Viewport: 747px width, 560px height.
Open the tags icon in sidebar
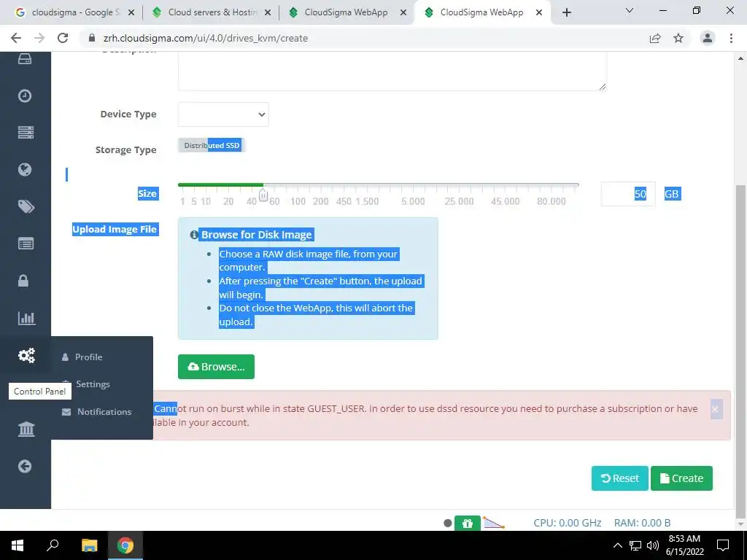(26, 206)
